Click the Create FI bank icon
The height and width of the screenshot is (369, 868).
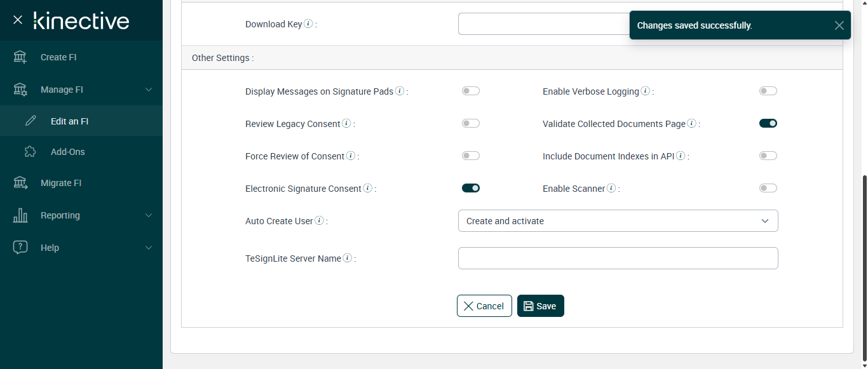(20, 57)
